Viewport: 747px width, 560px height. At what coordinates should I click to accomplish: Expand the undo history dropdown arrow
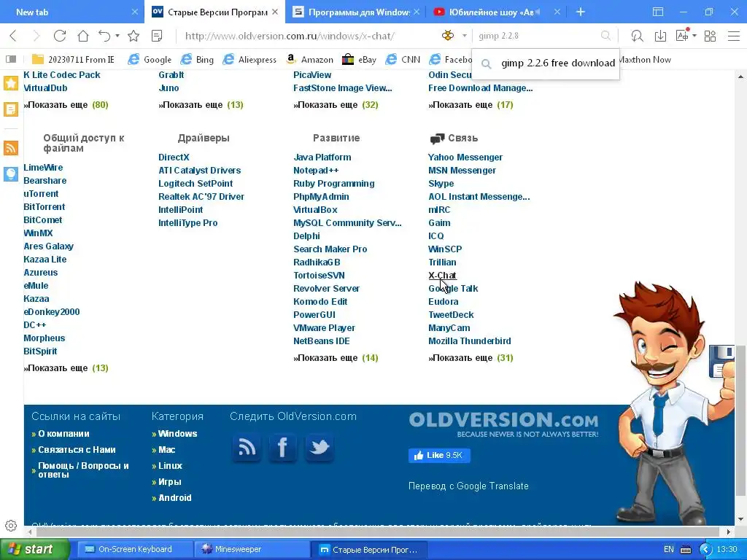click(117, 36)
